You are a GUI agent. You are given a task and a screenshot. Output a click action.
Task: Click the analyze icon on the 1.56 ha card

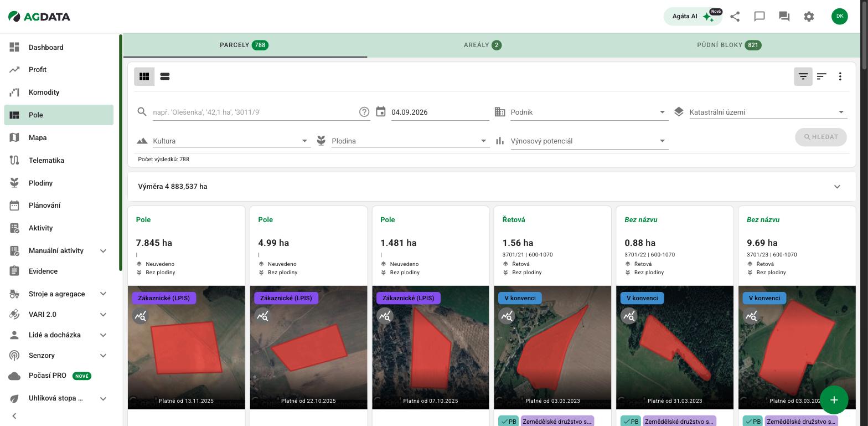(x=507, y=316)
